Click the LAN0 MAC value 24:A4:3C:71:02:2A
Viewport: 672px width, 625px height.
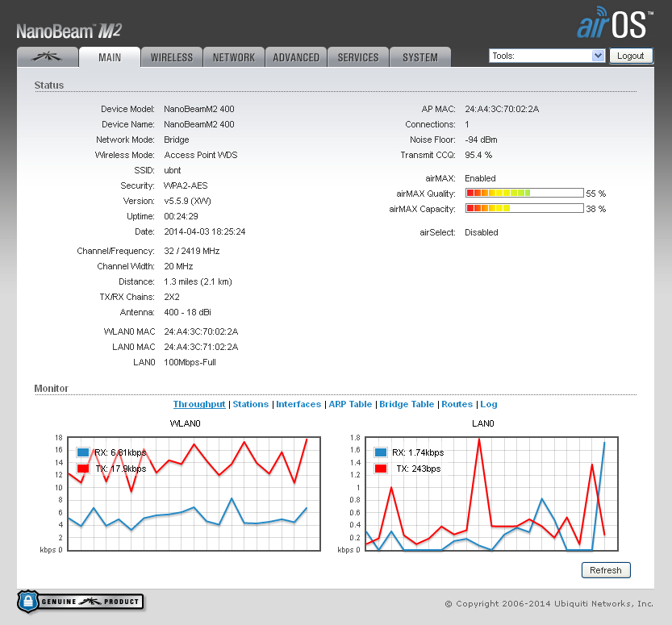[x=201, y=347]
